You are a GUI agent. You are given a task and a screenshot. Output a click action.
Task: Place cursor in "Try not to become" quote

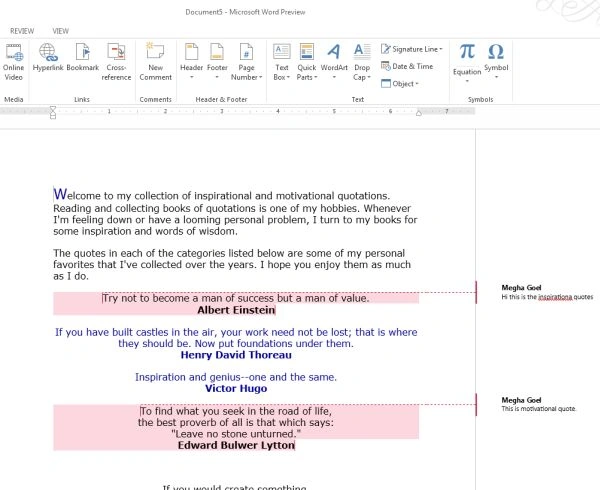pyautogui.click(x=236, y=298)
